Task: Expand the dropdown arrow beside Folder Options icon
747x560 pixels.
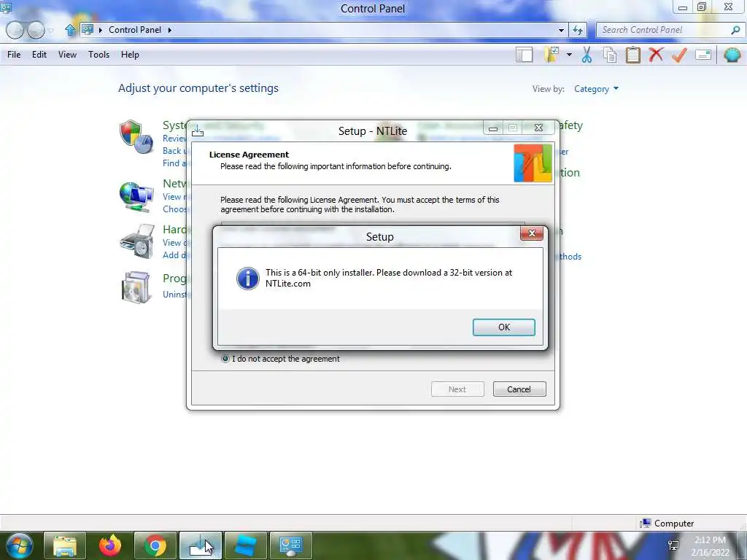Action: [x=569, y=55]
